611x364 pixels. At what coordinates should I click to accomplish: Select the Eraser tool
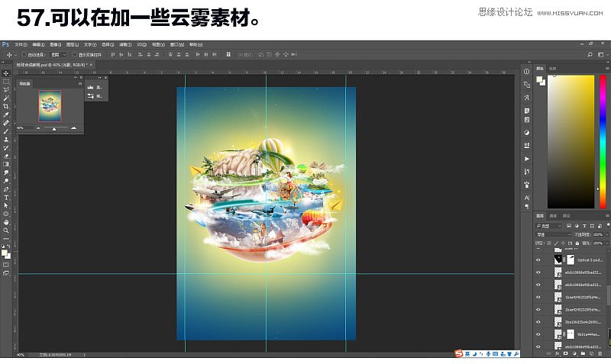click(6, 156)
